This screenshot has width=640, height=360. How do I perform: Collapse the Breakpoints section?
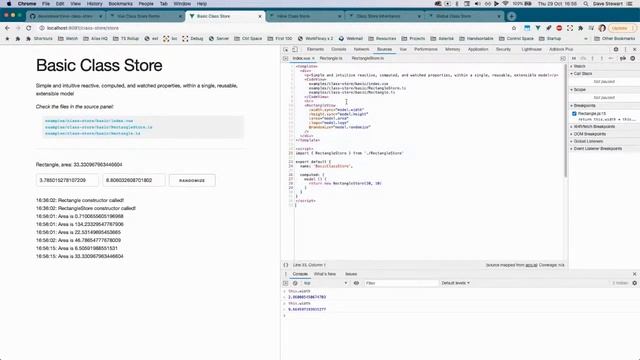point(583,106)
